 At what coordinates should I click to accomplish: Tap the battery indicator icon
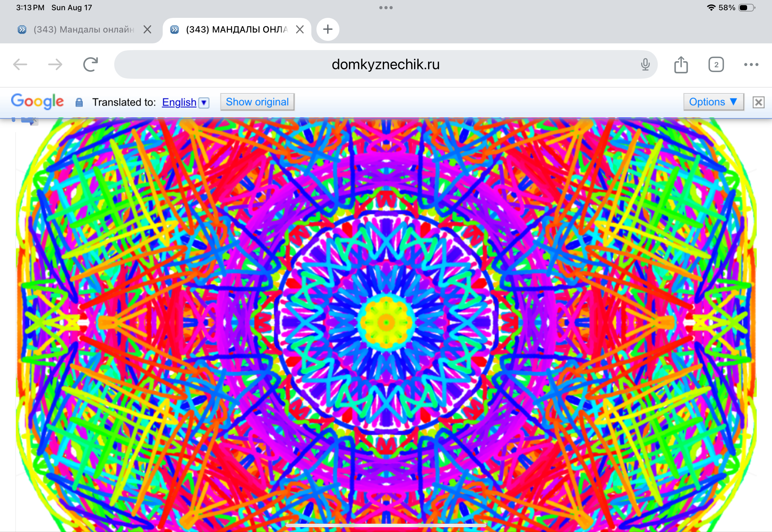click(747, 7)
